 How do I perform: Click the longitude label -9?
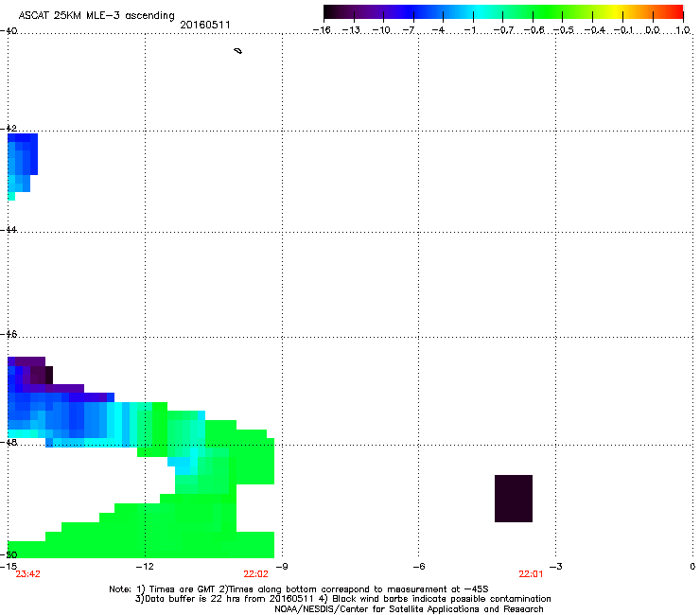tap(282, 567)
